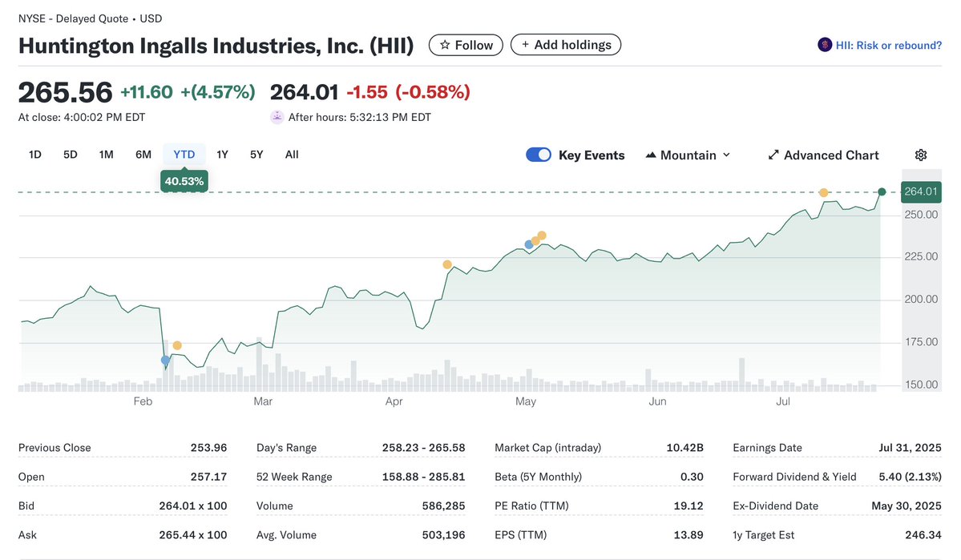Switch to the 6M range
Image resolution: width=961 pixels, height=560 pixels.
(143, 155)
